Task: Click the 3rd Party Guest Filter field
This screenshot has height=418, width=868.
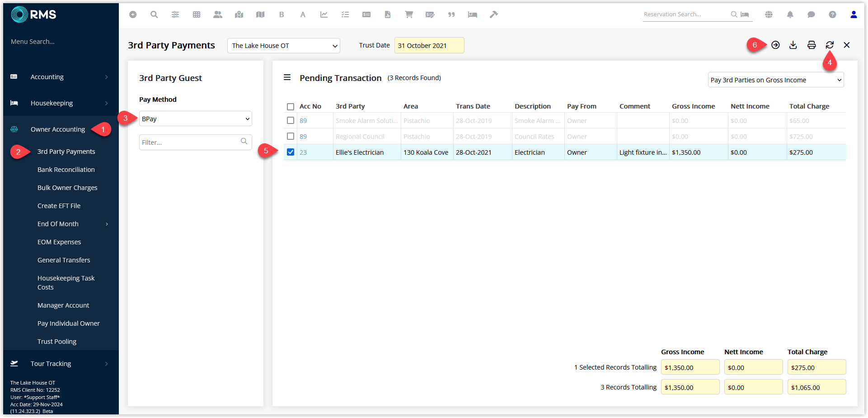Action: tap(196, 142)
